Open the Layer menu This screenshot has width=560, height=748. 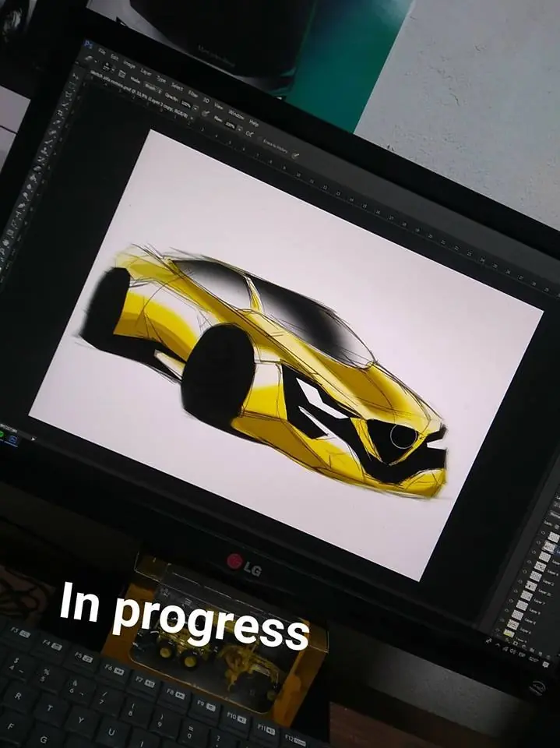click(146, 72)
